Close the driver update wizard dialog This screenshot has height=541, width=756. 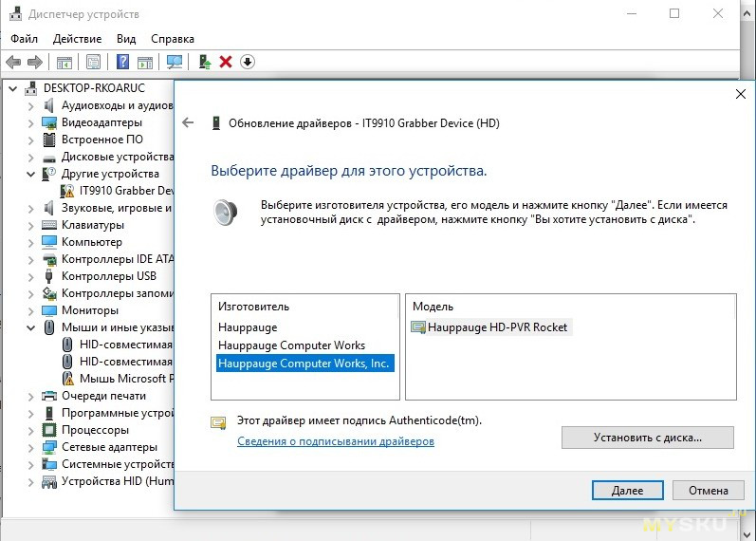pos(741,94)
